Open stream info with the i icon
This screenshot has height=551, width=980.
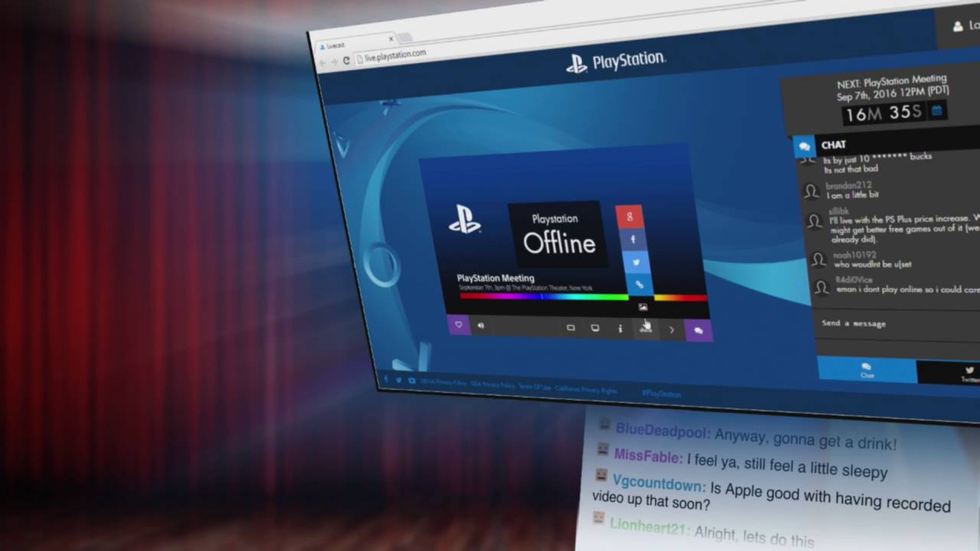[620, 329]
